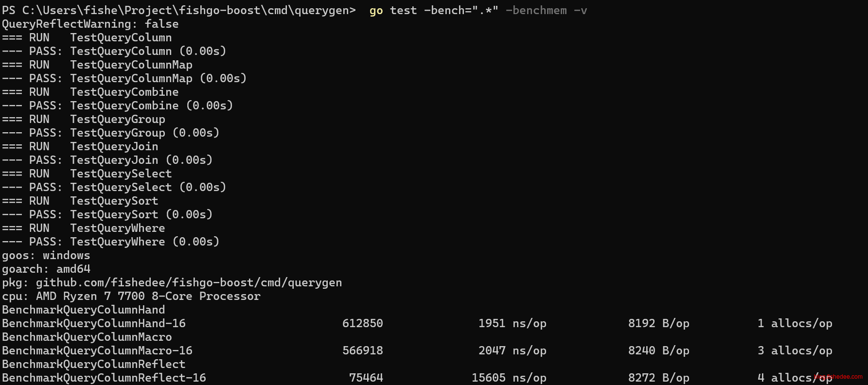Click the "RUN TestQueryCombine" line
868x385 pixels.
tap(90, 92)
